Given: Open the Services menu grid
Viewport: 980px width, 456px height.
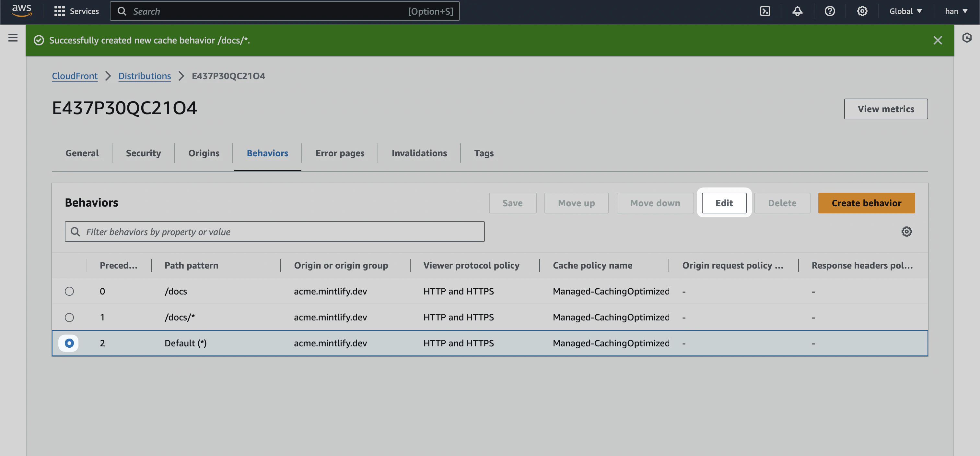Looking at the screenshot, I should point(60,11).
